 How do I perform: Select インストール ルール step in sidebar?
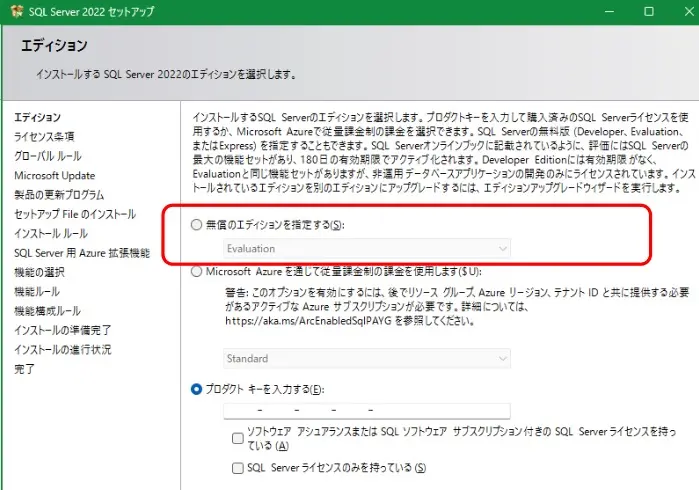51,233
